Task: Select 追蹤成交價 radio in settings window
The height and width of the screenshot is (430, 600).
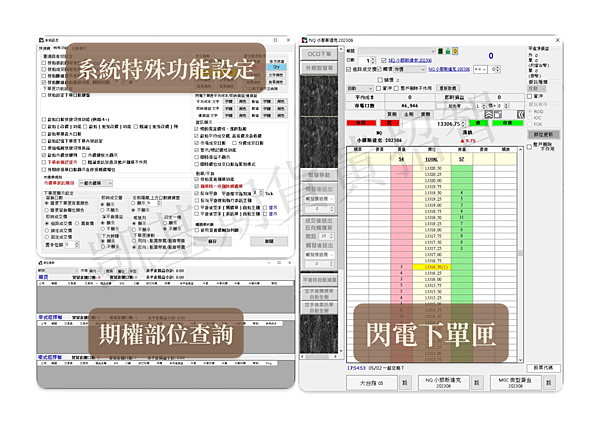Action: pyautogui.click(x=47, y=223)
